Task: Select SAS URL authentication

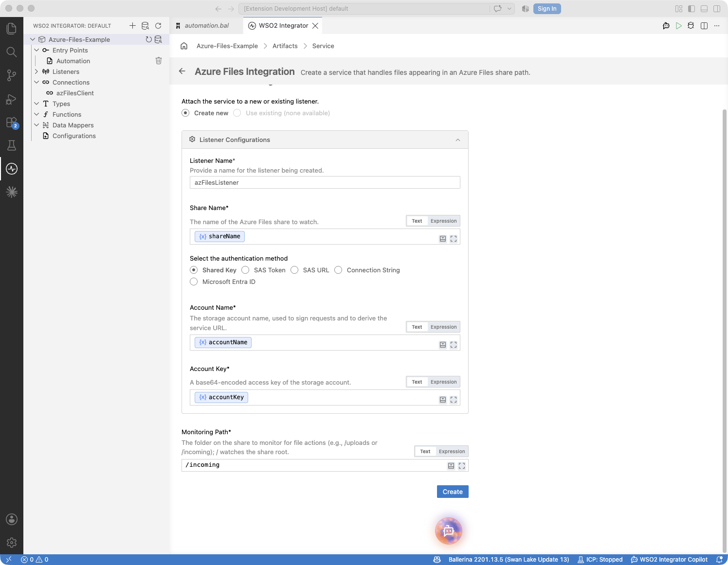Action: [x=294, y=270]
